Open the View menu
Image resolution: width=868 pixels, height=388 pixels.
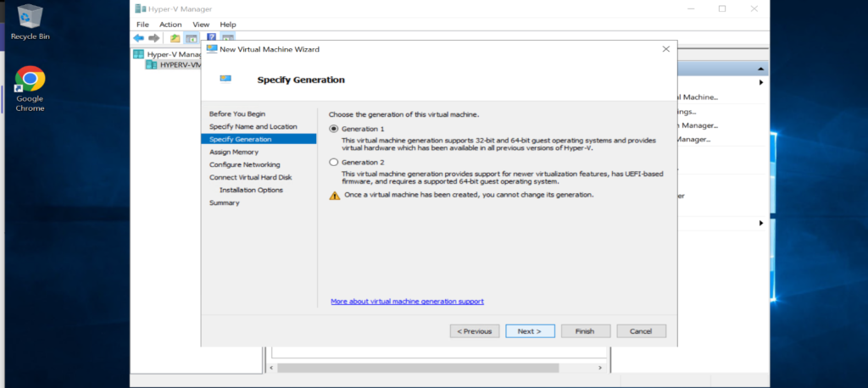(201, 25)
